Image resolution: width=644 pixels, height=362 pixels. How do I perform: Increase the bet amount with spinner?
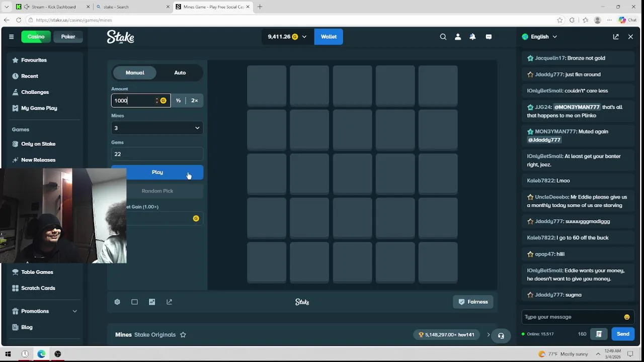pyautogui.click(x=156, y=99)
